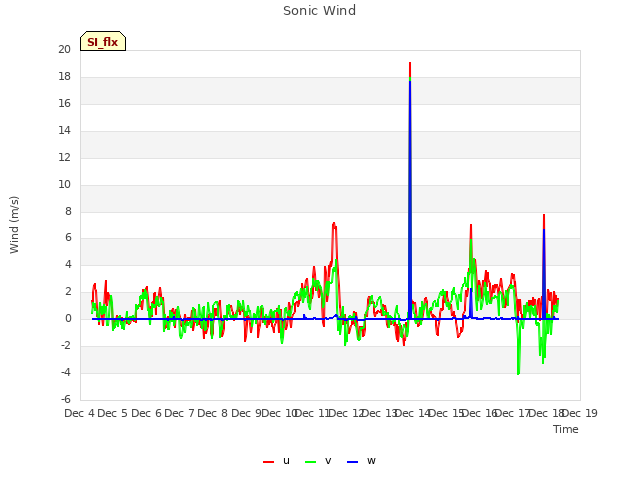Click the green v legend color marker
640x480 pixels.
[310, 462]
